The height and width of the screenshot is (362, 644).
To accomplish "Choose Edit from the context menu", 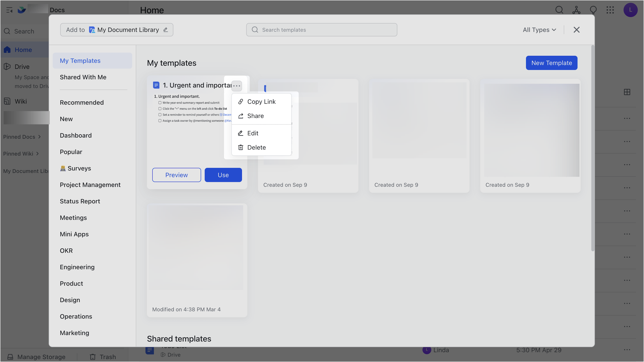I will pos(261,133).
